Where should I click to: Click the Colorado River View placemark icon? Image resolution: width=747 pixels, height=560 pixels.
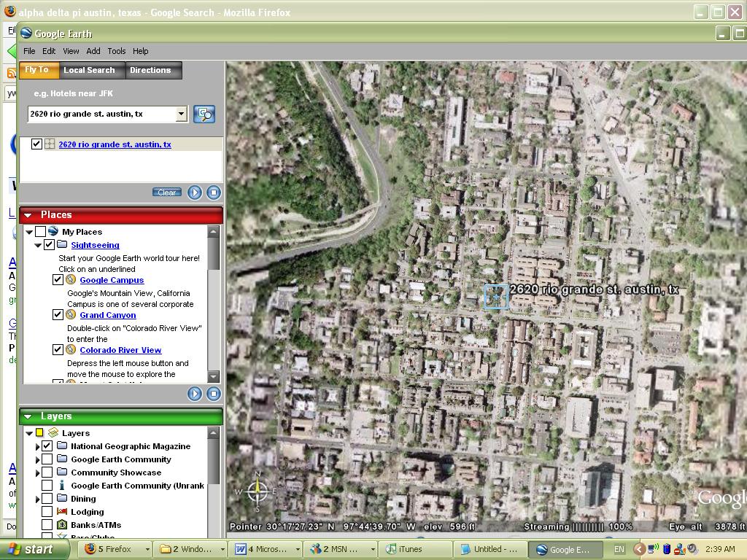[71, 349]
